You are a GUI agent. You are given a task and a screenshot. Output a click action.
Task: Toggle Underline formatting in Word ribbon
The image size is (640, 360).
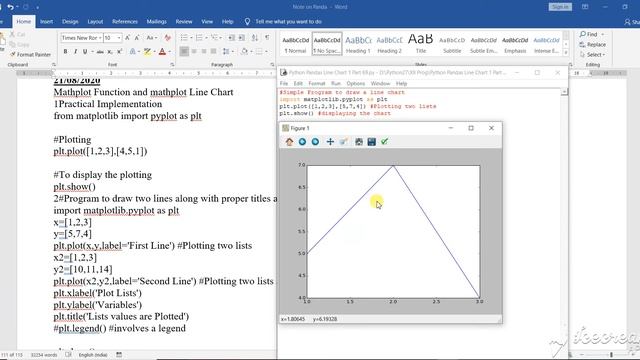tap(85, 52)
